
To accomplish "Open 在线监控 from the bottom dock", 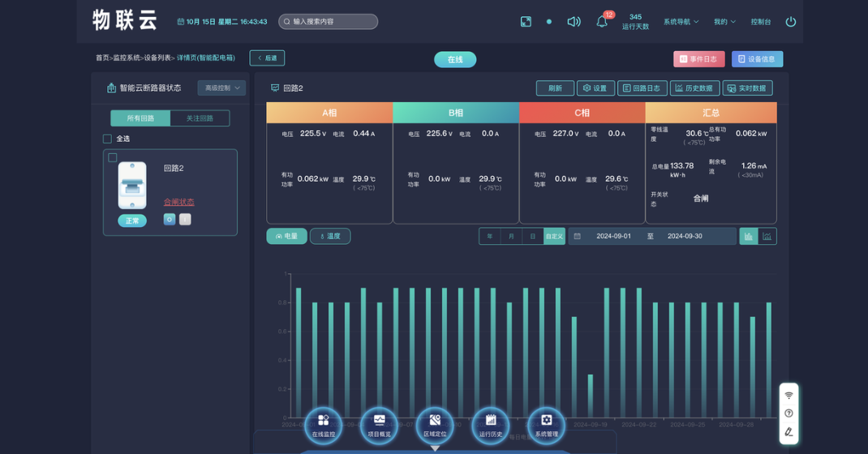I will 323,422.
